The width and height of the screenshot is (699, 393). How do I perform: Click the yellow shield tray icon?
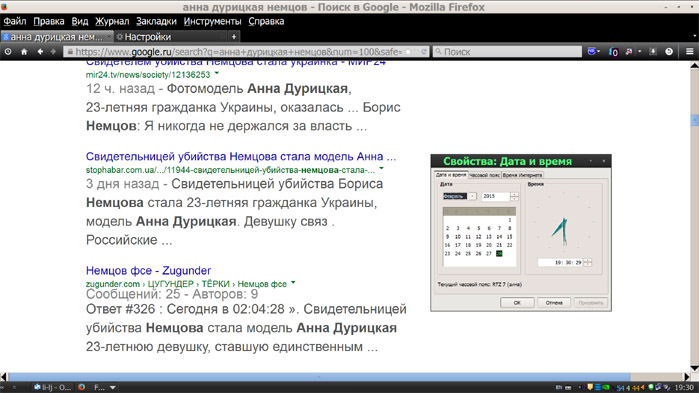pyautogui.click(x=590, y=387)
